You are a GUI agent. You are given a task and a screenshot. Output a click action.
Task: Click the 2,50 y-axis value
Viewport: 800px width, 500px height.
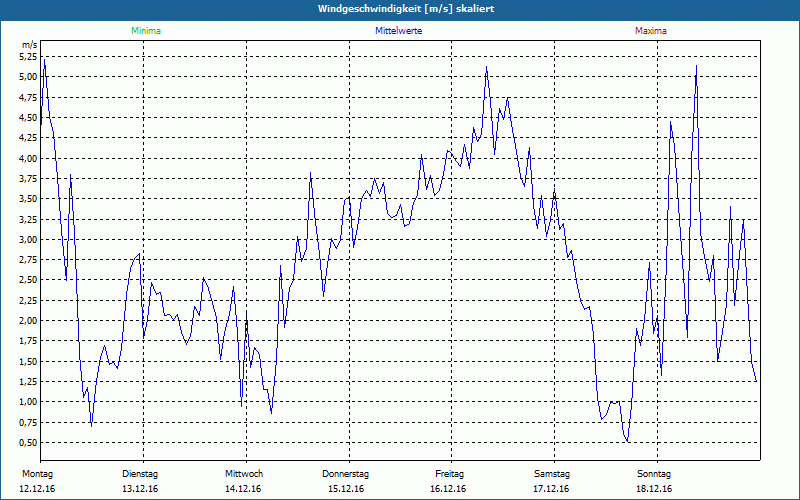pos(28,280)
